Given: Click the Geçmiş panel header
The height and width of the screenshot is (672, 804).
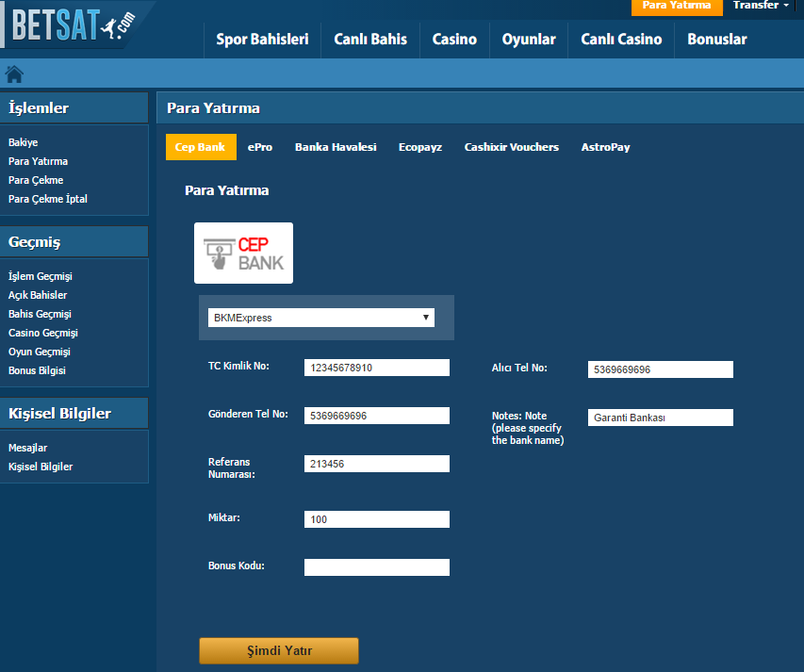Looking at the screenshot, I should (x=74, y=242).
